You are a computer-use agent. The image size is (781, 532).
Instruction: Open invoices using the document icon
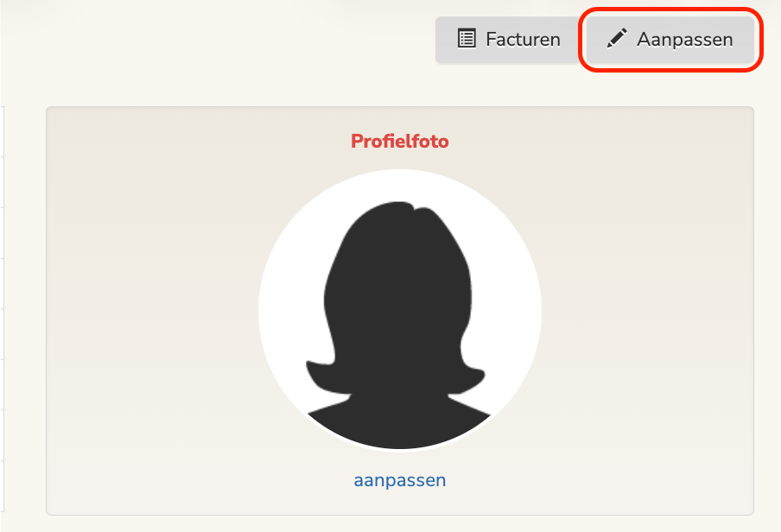(x=467, y=39)
